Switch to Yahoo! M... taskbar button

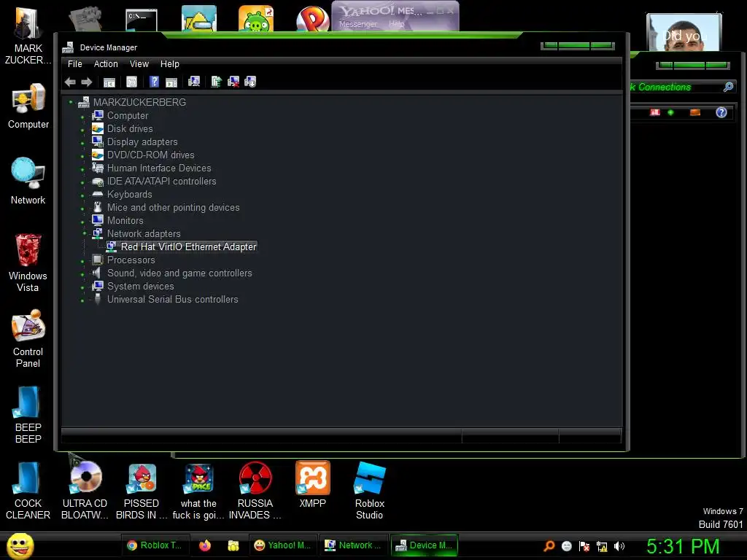282,545
